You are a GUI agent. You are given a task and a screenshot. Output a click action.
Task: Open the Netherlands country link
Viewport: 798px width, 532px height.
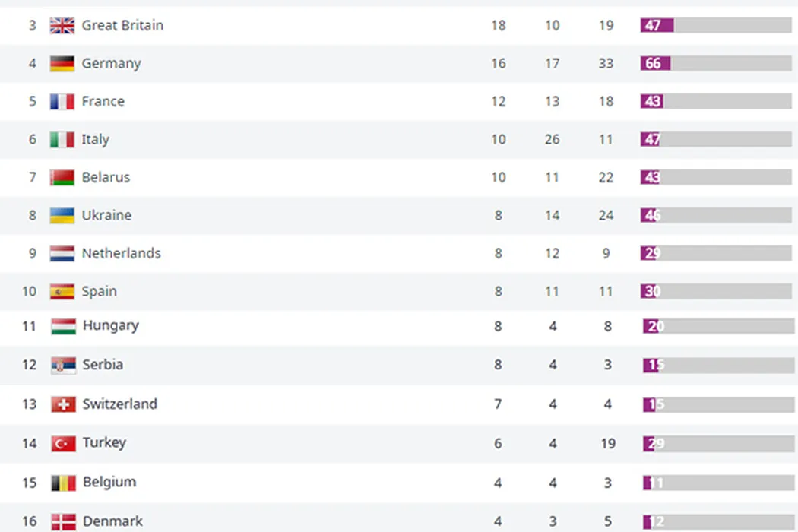(122, 253)
